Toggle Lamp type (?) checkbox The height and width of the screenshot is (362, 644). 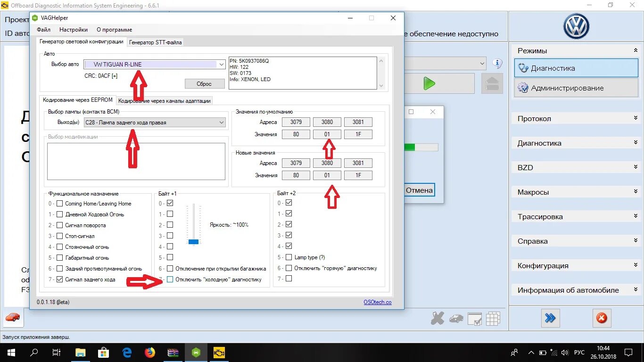point(289,257)
